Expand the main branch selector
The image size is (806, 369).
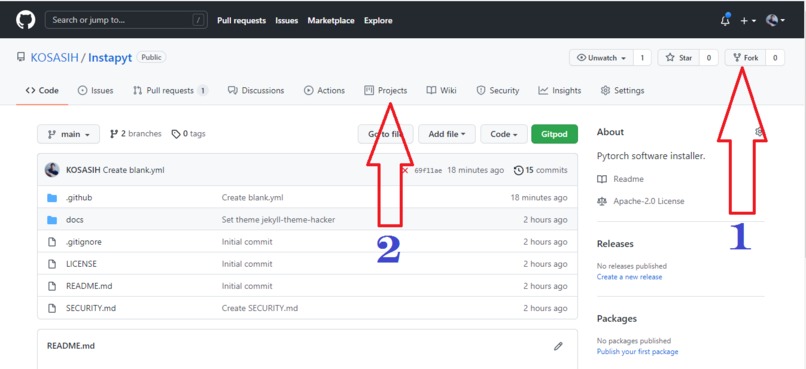(x=68, y=134)
